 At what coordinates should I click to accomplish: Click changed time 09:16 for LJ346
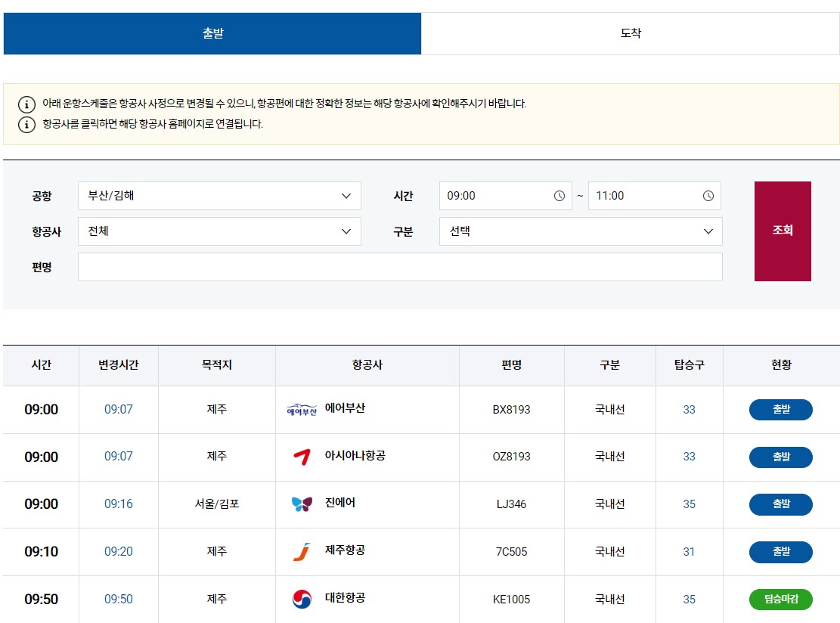119,504
